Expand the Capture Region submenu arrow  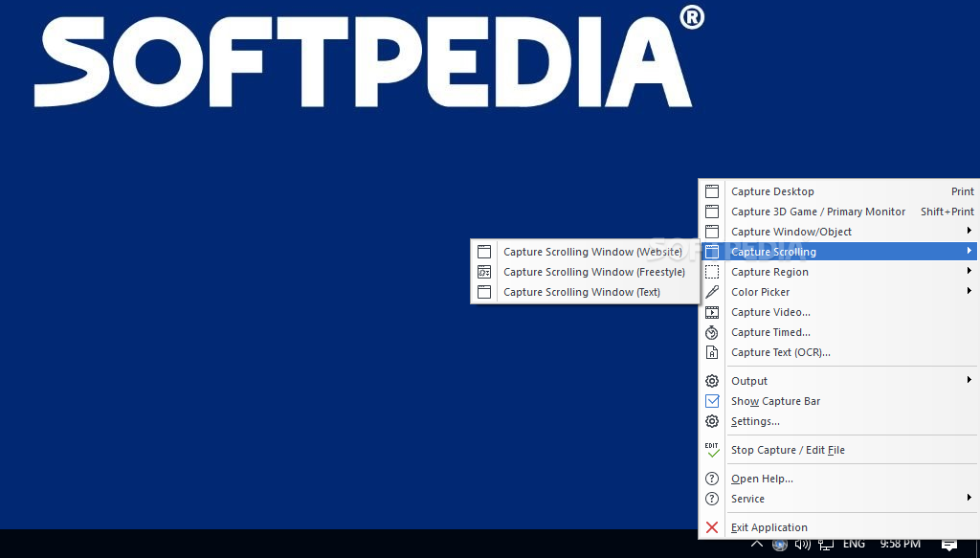pos(969,271)
